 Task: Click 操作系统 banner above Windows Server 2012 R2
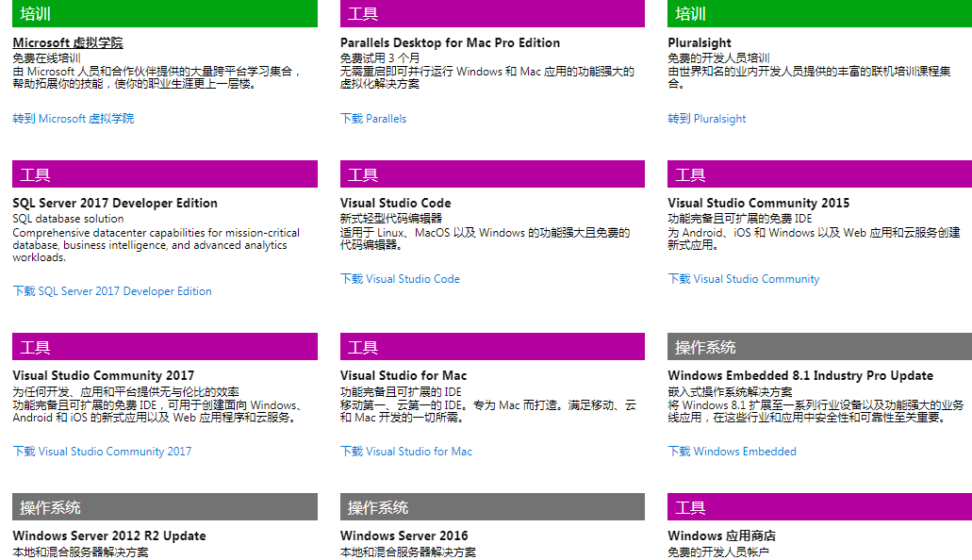coord(165,506)
